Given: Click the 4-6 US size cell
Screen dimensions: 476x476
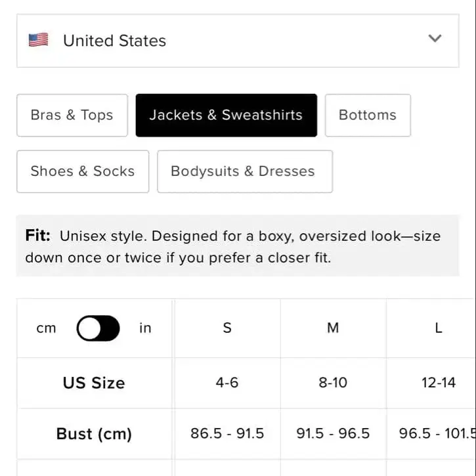Looking at the screenshot, I should (x=227, y=383).
